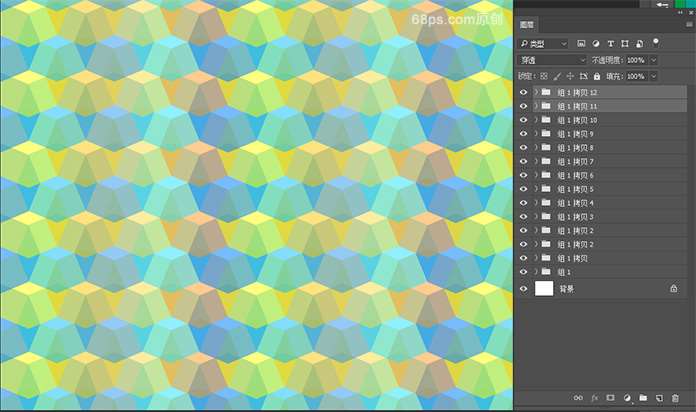The height and width of the screenshot is (412, 696).
Task: Click folder icon of 组 1 拷贝 8
Action: pyautogui.click(x=546, y=147)
